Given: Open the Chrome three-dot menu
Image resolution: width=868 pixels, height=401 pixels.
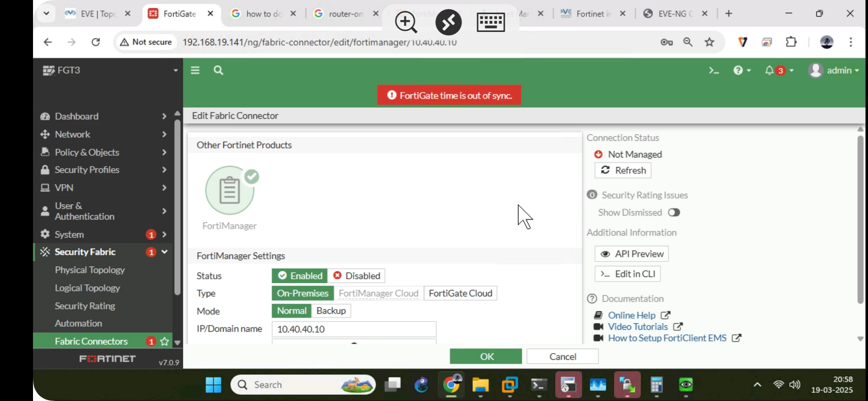Looking at the screenshot, I should (x=851, y=42).
